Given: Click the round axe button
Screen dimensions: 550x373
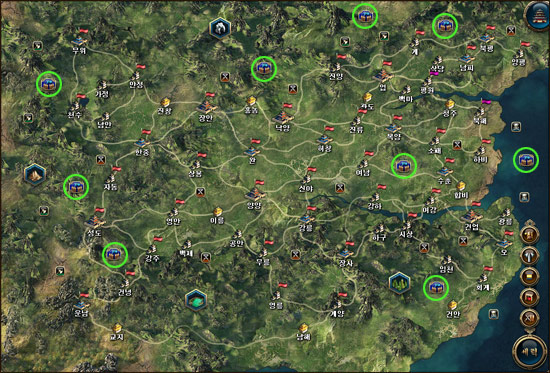Looking at the screenshot, I should [x=529, y=256].
